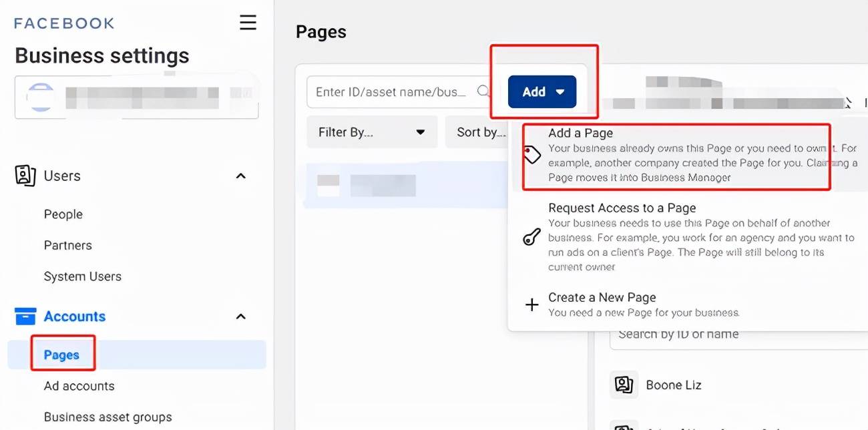This screenshot has height=430, width=868.
Task: Click the Users section label
Action: 62,176
